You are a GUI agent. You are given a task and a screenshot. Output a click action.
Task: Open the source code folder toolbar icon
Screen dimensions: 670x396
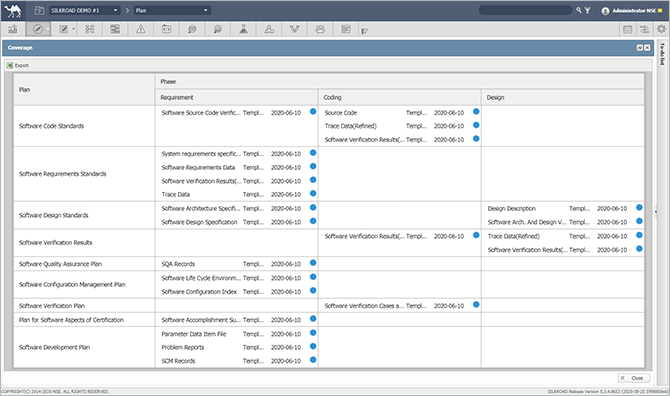(166, 29)
